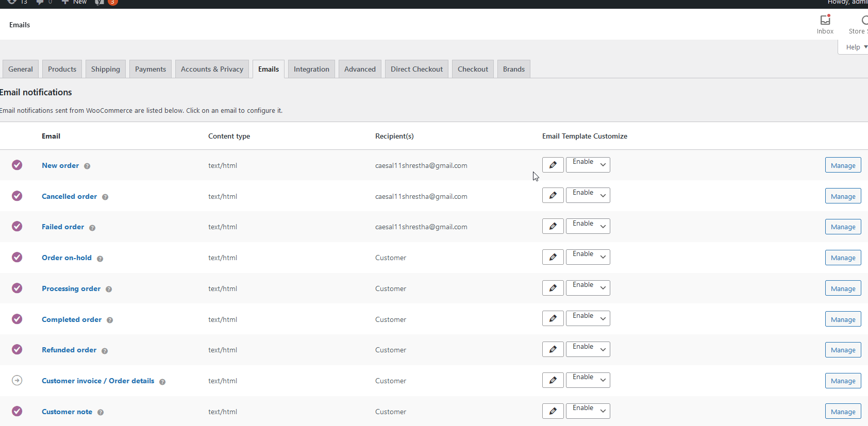This screenshot has height=426, width=868.
Task: Switch to the Payments tab
Action: click(151, 69)
